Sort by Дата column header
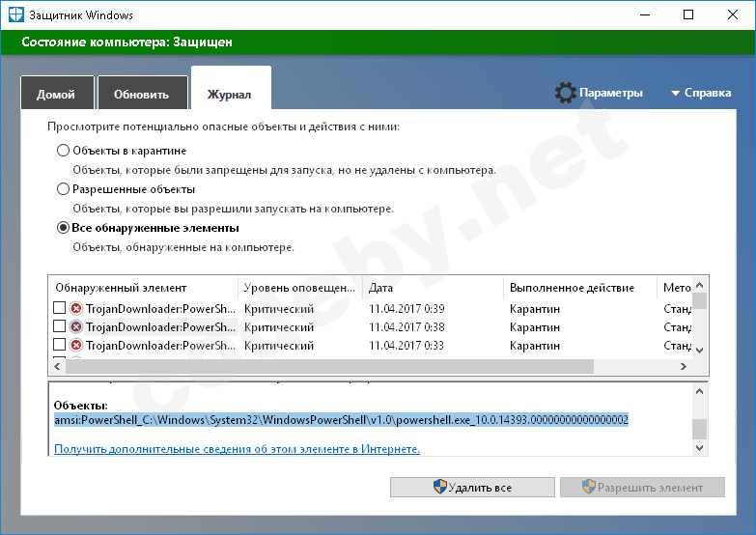756x535 pixels. 433,288
